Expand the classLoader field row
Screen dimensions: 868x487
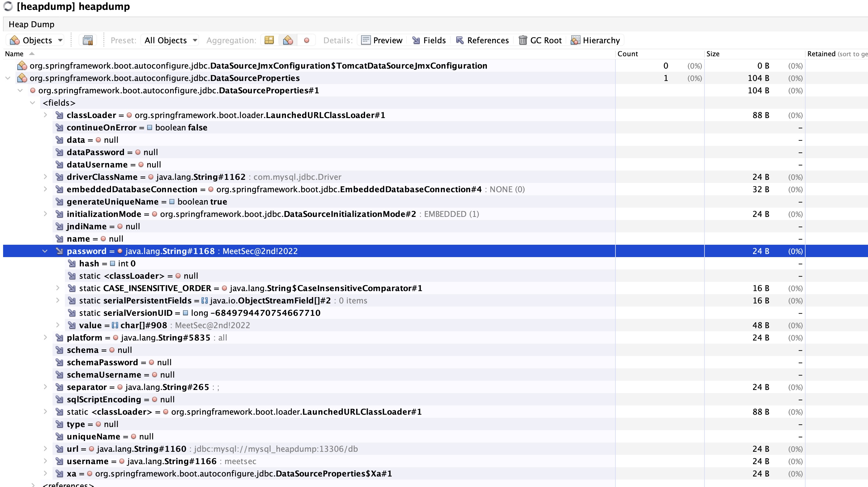click(45, 115)
